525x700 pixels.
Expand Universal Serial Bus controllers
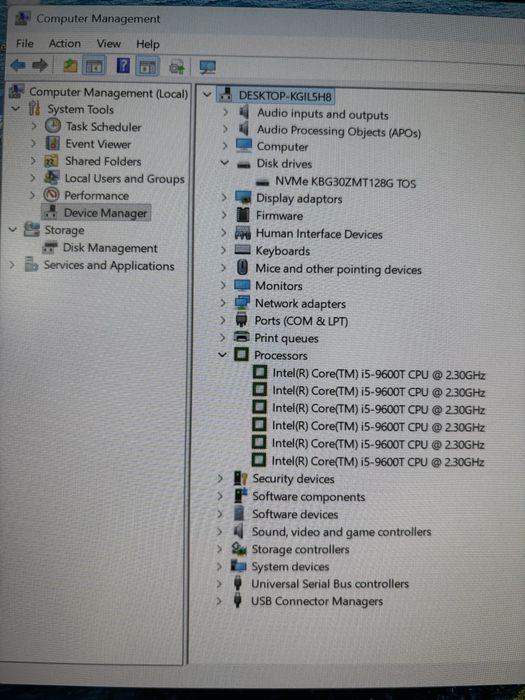(x=219, y=583)
